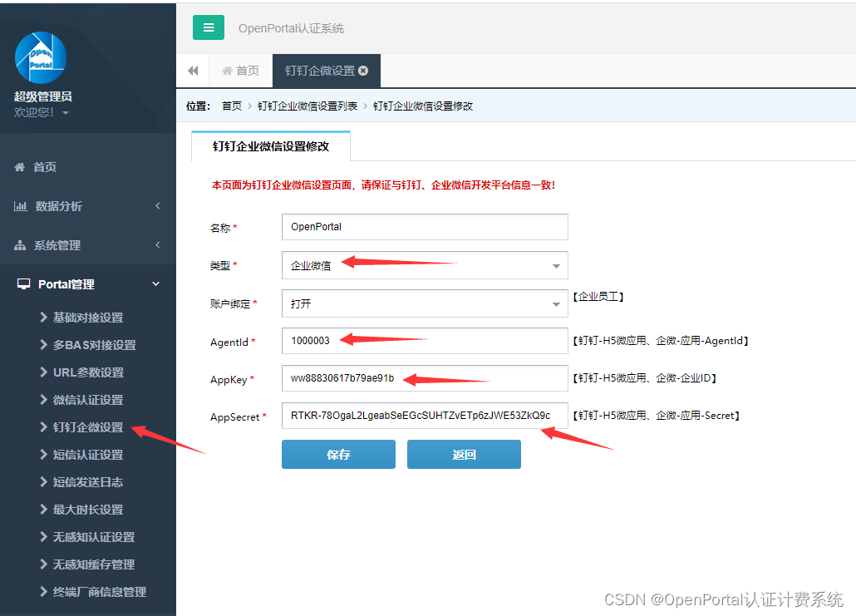
Task: Expand the 数据分析 sidebar menu
Action: pyautogui.click(x=87, y=206)
